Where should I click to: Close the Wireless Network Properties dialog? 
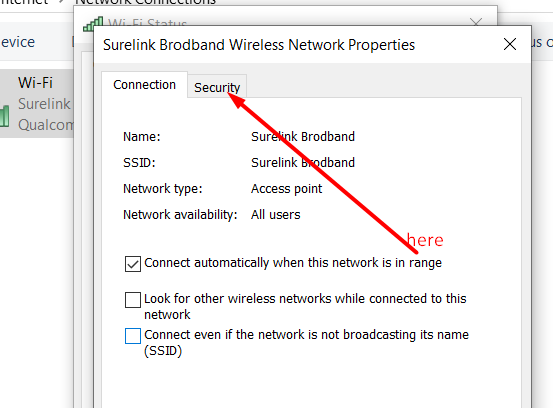[510, 44]
